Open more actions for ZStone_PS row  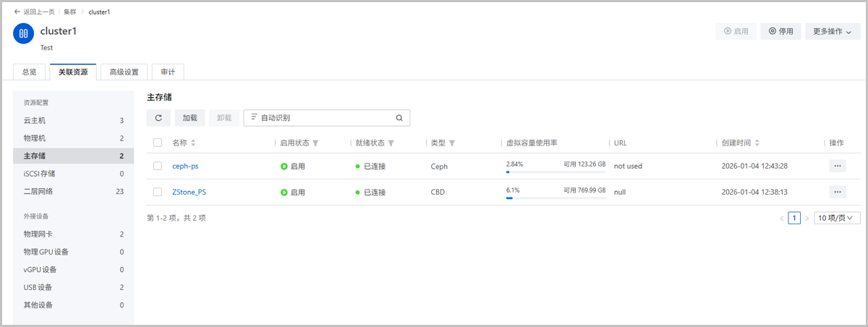click(838, 192)
